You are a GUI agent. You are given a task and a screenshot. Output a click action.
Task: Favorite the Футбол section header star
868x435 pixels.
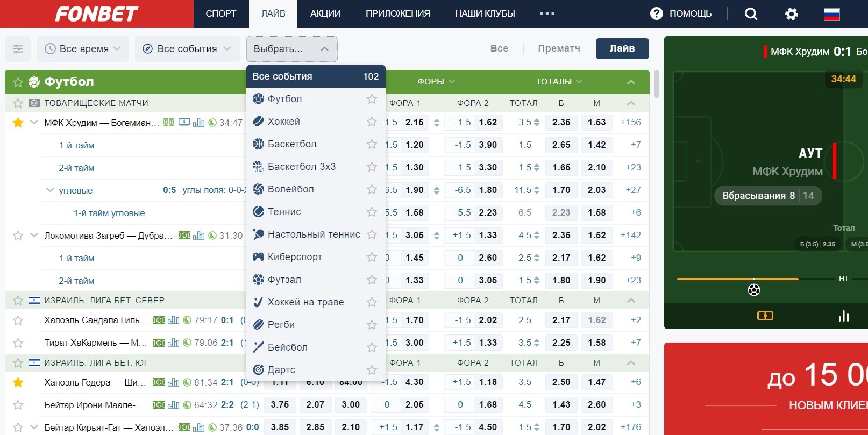[x=18, y=82]
